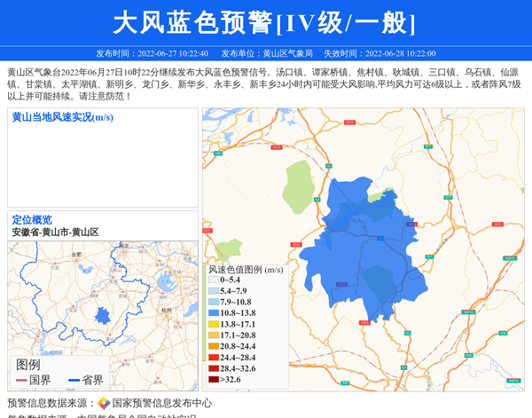The height and width of the screenshot is (418, 532).
Task: Click the 17.1~20.8 legend color swatch
Action: click(214, 335)
